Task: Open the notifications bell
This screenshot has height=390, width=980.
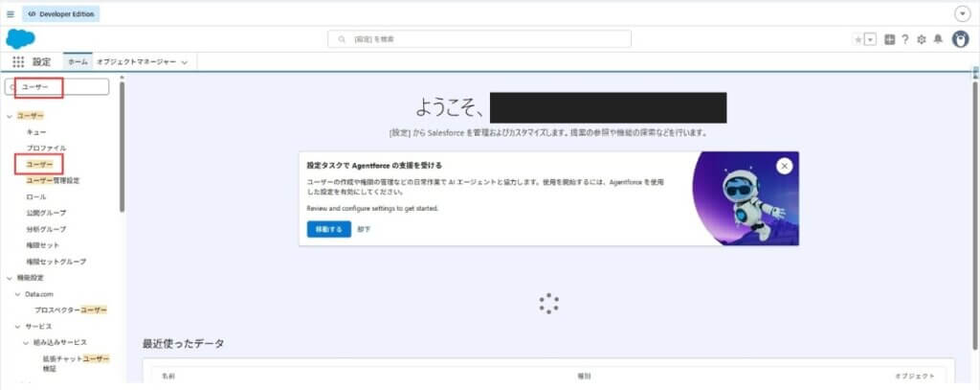Action: pyautogui.click(x=938, y=39)
